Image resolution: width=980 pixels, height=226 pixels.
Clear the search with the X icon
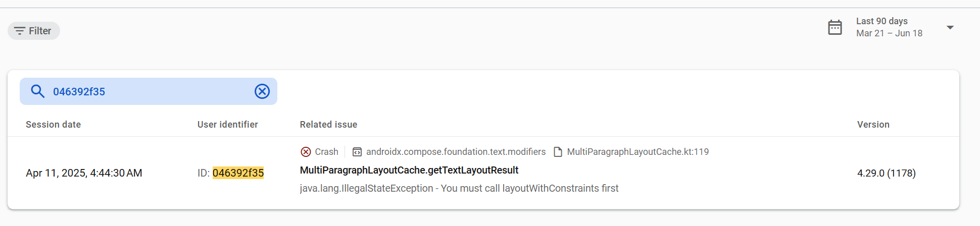pos(262,91)
